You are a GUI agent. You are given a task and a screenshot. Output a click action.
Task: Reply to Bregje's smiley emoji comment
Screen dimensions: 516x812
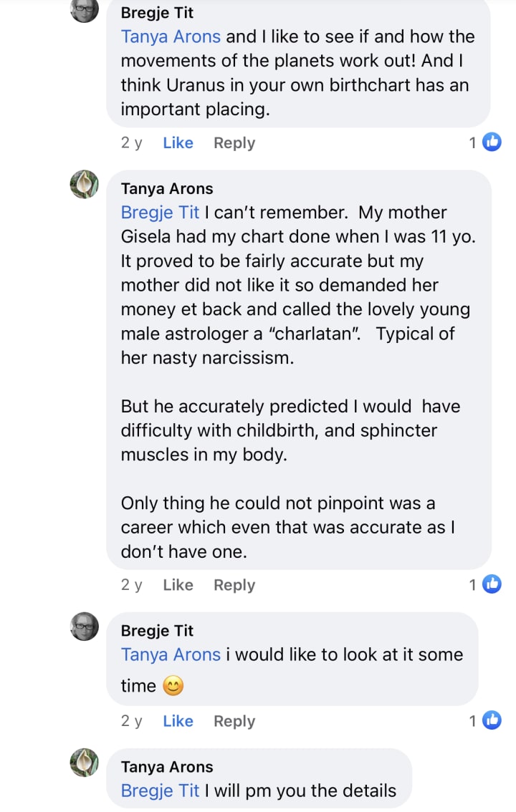tap(234, 721)
